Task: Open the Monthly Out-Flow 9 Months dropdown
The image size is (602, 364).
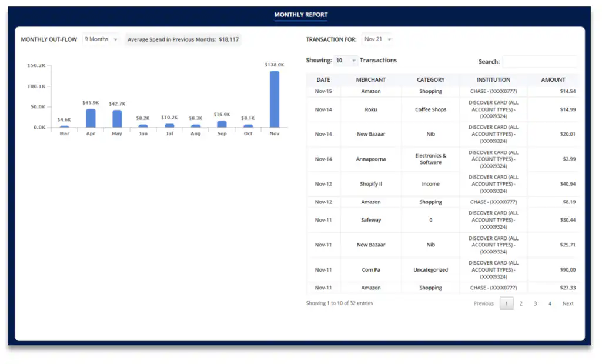Action: pyautogui.click(x=101, y=39)
